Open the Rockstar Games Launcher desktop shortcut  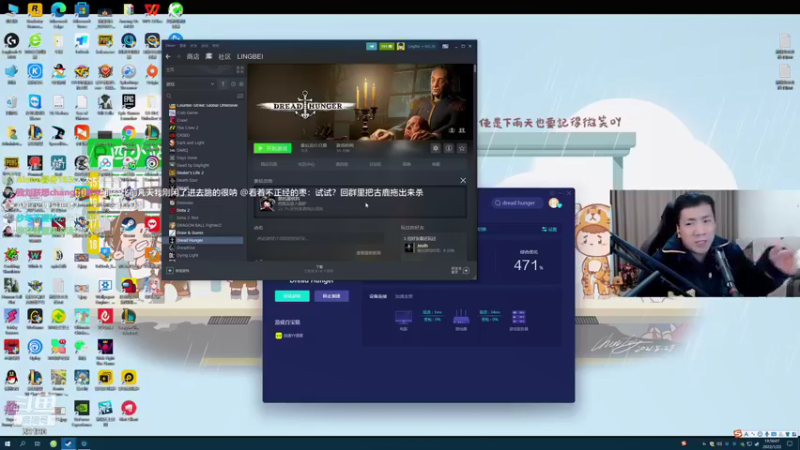click(x=35, y=13)
